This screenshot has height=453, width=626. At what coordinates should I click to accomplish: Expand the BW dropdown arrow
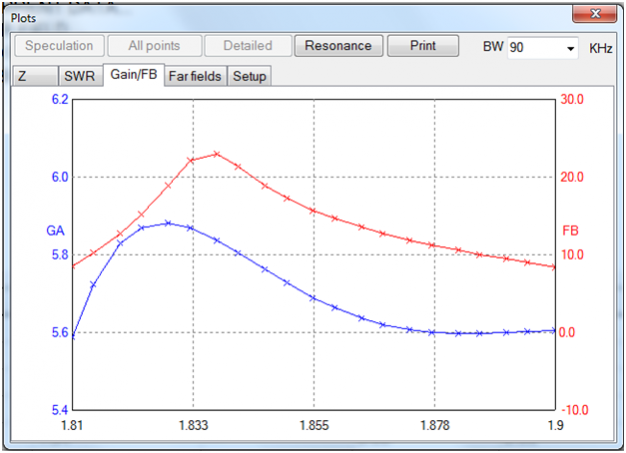(x=571, y=48)
